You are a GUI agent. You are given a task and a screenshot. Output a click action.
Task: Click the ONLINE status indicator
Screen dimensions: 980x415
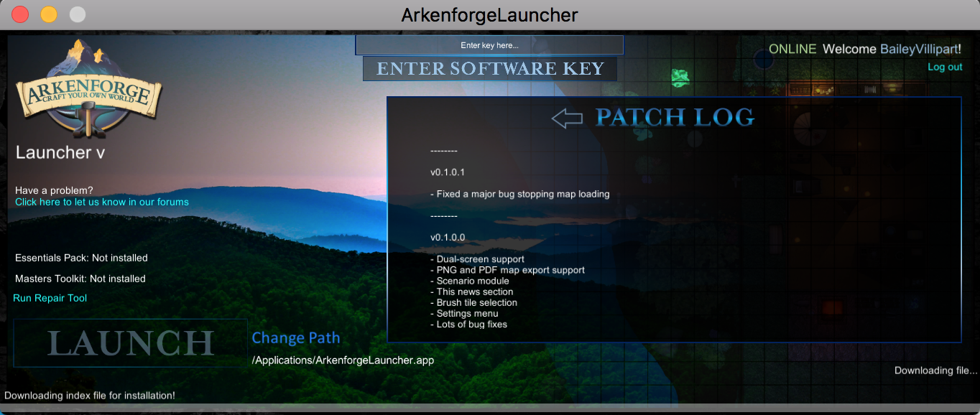pyautogui.click(x=792, y=49)
